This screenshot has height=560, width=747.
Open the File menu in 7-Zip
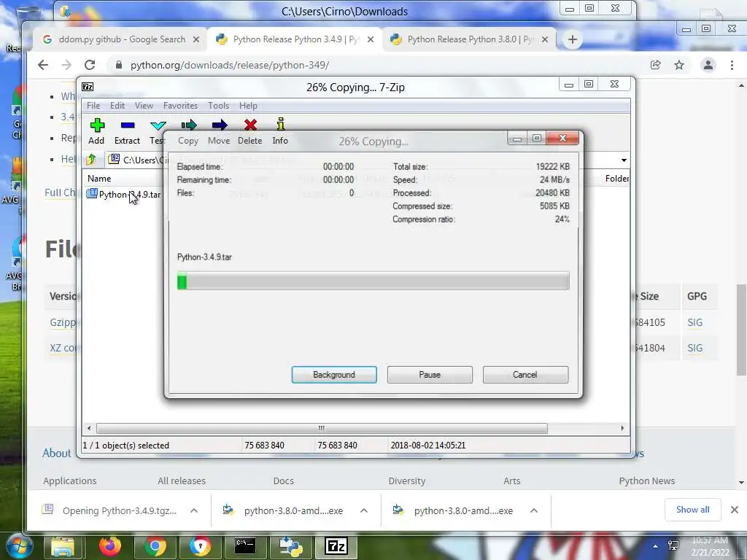(x=93, y=106)
